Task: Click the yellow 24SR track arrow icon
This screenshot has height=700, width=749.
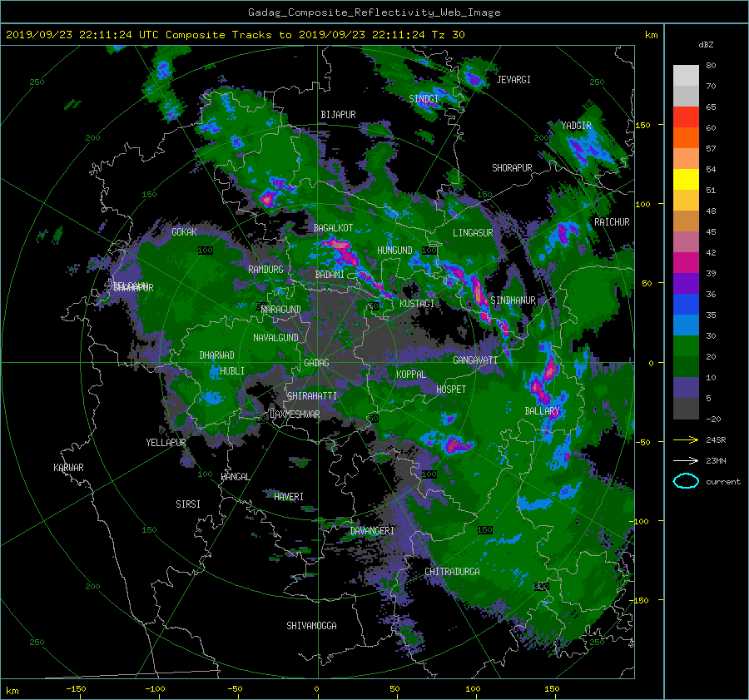Action: click(686, 440)
